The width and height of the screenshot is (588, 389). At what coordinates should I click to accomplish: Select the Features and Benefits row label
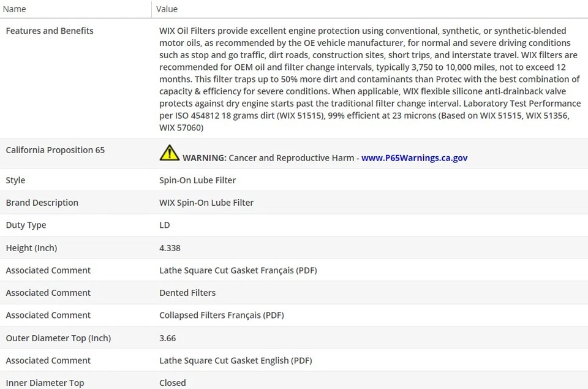click(x=50, y=31)
